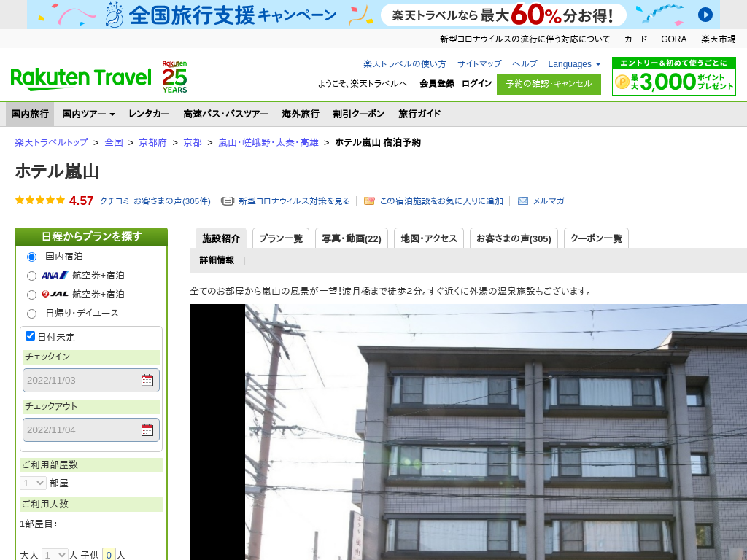This screenshot has width=747, height=560.
Task: Click the 京都府 breadcrumb link
Action: pyautogui.click(x=153, y=142)
